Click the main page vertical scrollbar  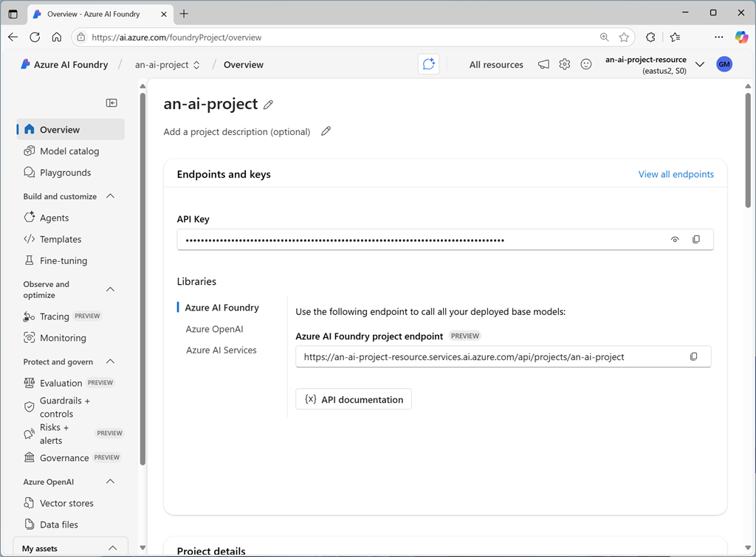[x=748, y=151]
